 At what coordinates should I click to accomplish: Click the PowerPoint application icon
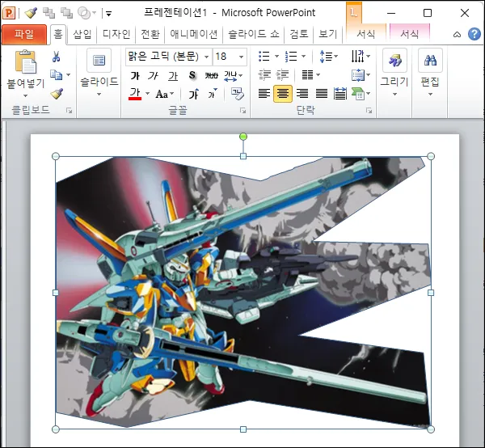coord(9,13)
